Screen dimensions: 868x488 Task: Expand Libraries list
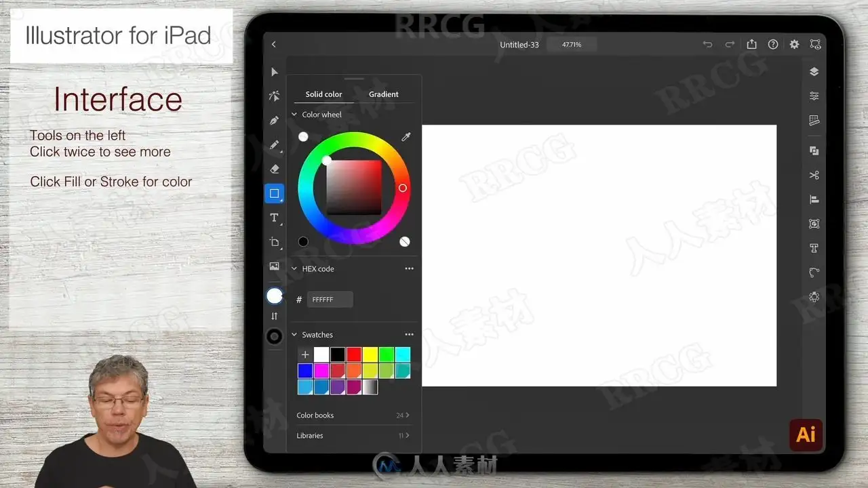353,435
